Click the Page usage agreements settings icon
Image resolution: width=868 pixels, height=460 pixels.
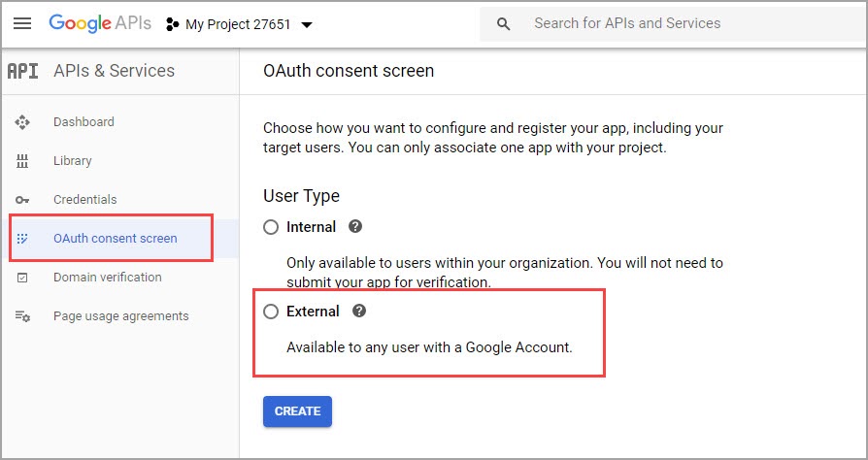[22, 316]
